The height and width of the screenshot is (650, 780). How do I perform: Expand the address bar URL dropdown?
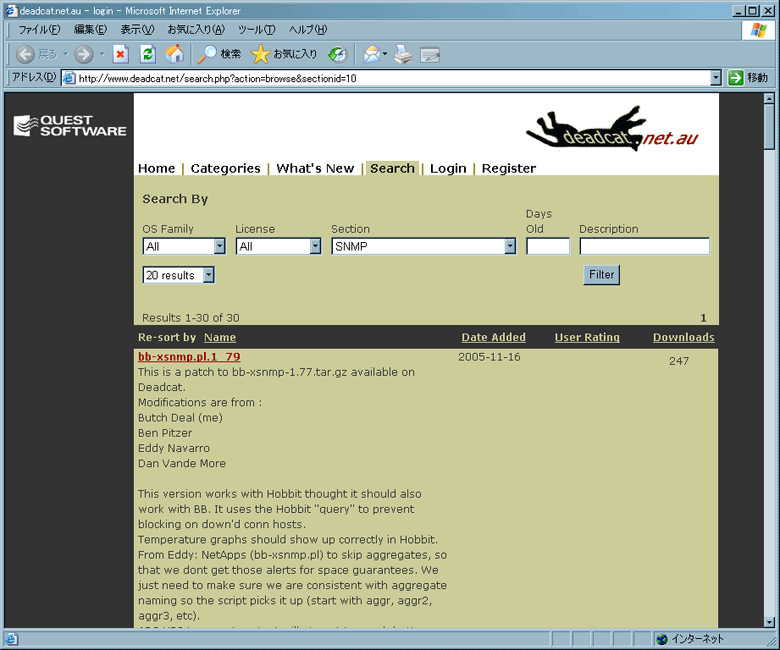pos(715,78)
